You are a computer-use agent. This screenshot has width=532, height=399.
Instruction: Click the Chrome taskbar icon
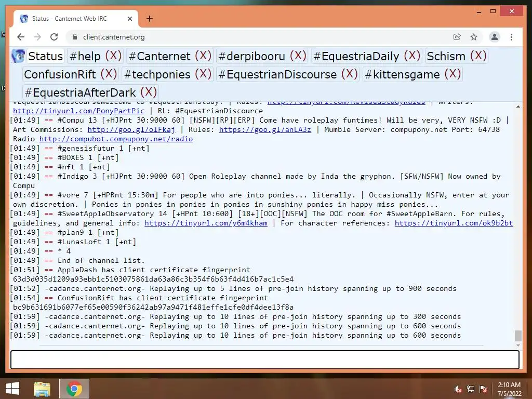pos(74,389)
